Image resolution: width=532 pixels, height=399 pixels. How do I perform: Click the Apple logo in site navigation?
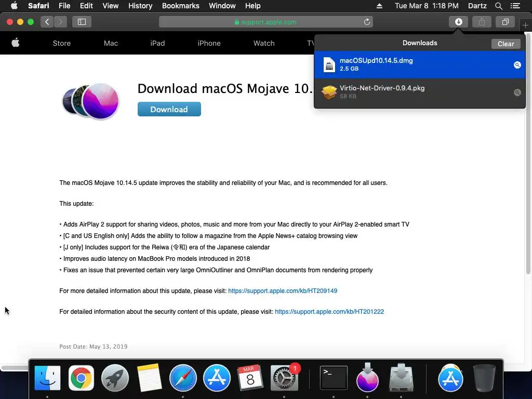coord(16,43)
